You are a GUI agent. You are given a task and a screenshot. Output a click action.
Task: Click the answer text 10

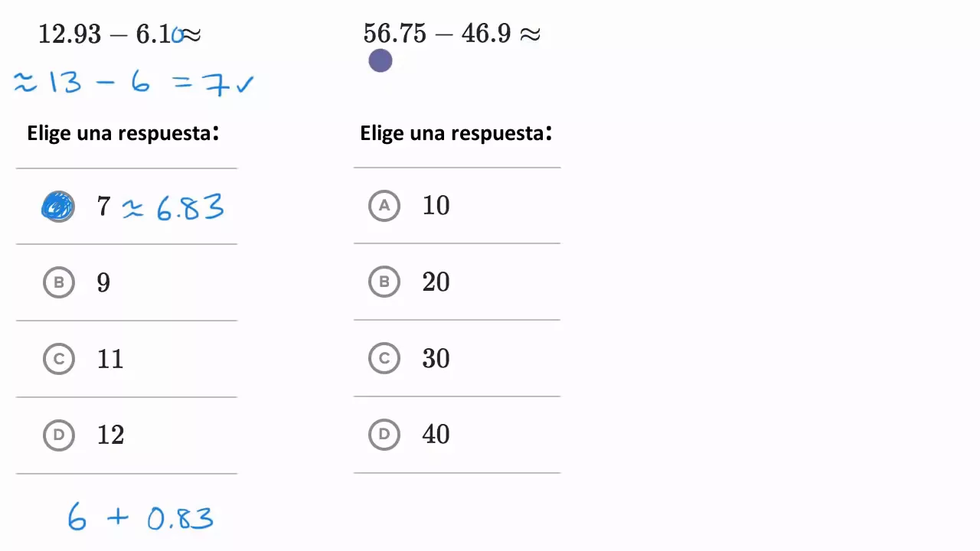point(436,205)
